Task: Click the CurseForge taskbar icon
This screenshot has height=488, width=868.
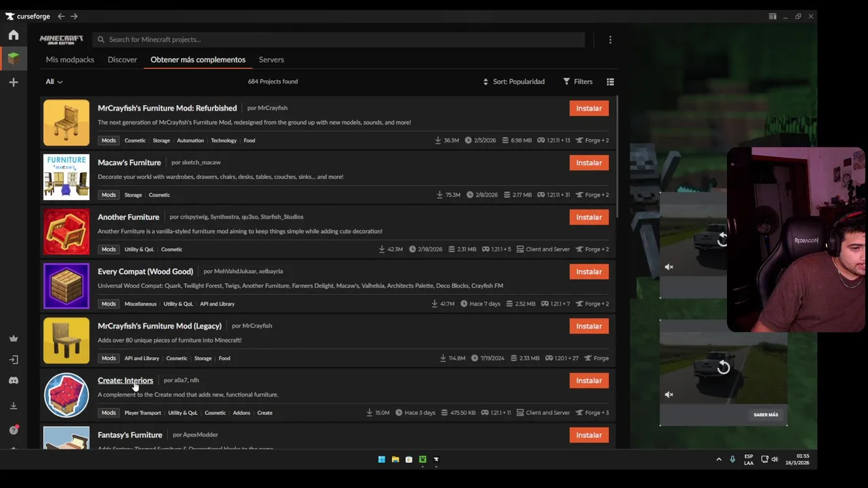Action: click(436, 460)
